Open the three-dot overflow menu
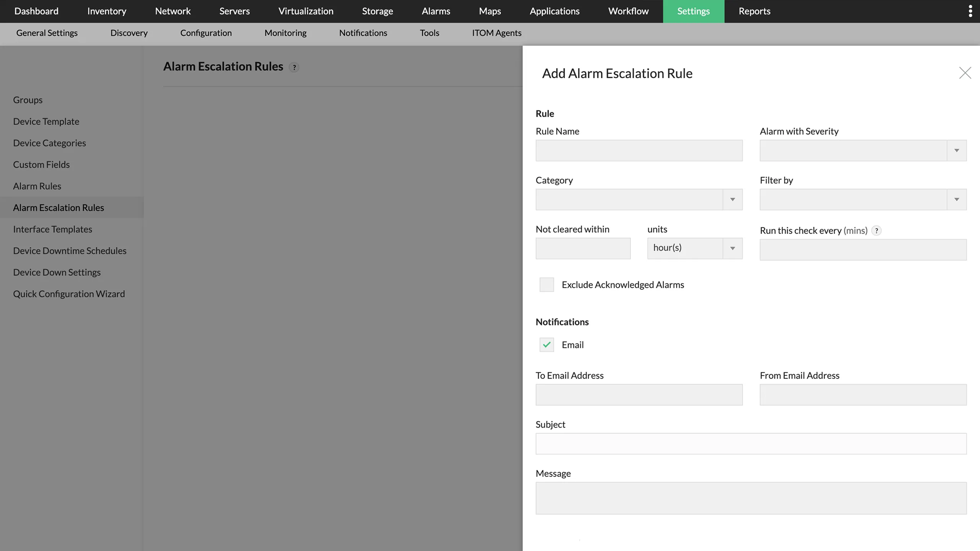Screen dimensions: 980x551 [970, 11]
